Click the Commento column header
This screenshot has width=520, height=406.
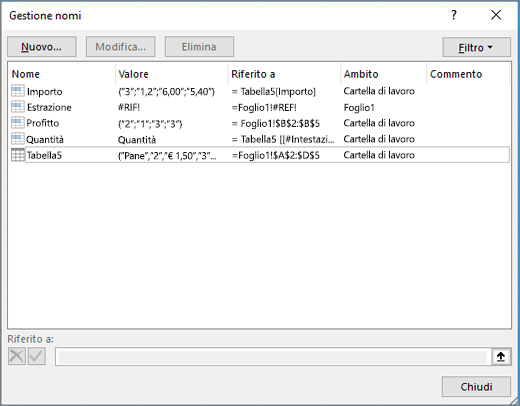point(468,74)
